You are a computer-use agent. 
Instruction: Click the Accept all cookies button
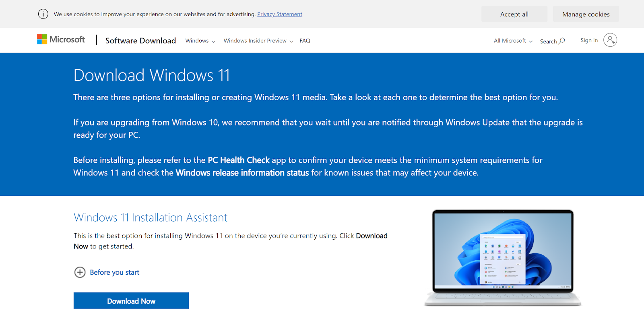pyautogui.click(x=514, y=14)
